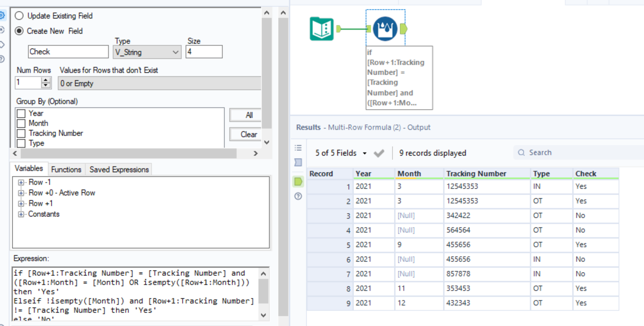This screenshot has height=326, width=644.
Task: Select the Multi-Row Formula tool on the canvas
Action: [x=385, y=28]
